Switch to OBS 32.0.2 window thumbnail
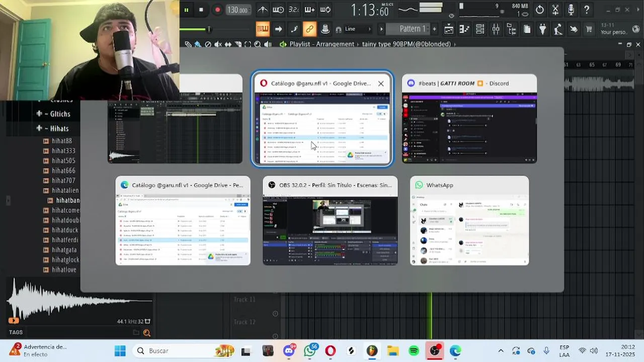The width and height of the screenshot is (644, 362). click(x=330, y=220)
